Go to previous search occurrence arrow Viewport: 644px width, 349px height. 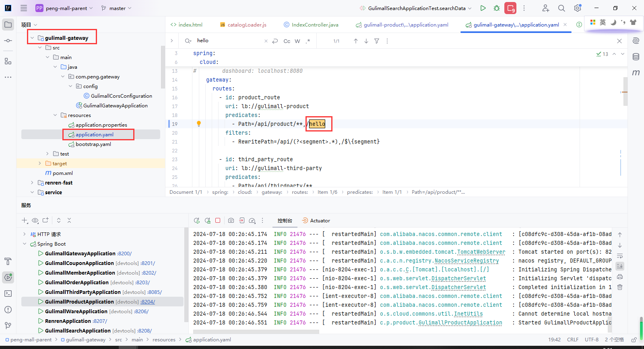coord(356,41)
